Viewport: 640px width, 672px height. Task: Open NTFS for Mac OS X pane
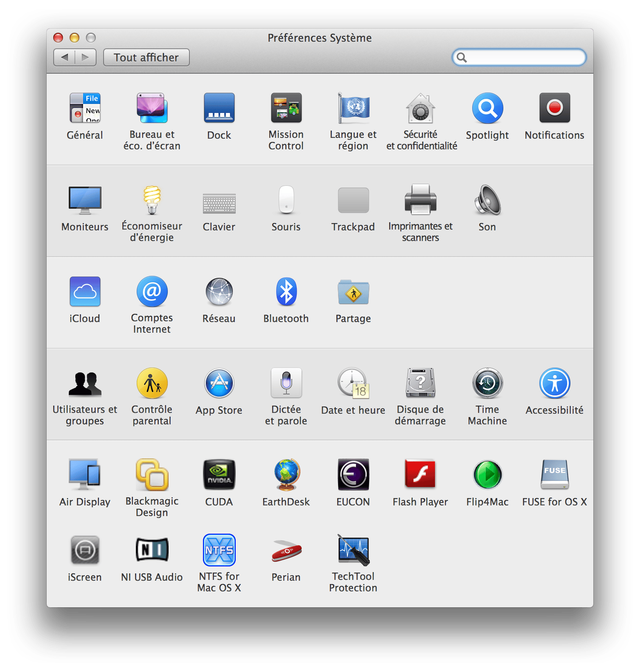[x=219, y=550]
